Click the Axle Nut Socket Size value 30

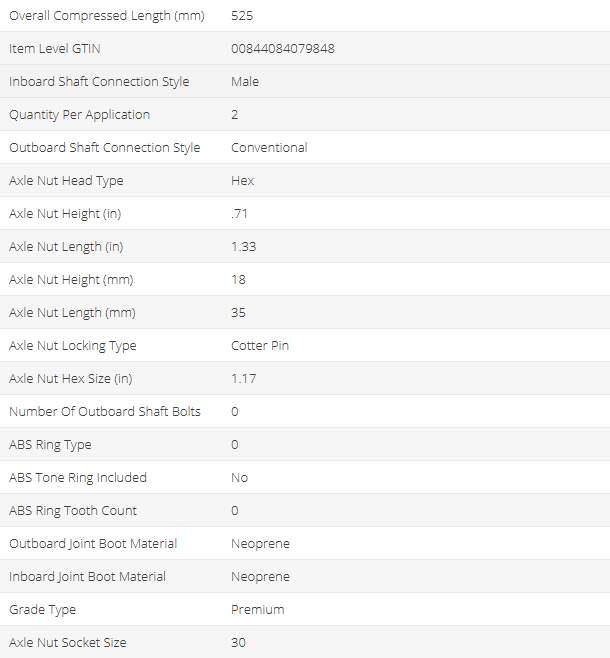(238, 643)
